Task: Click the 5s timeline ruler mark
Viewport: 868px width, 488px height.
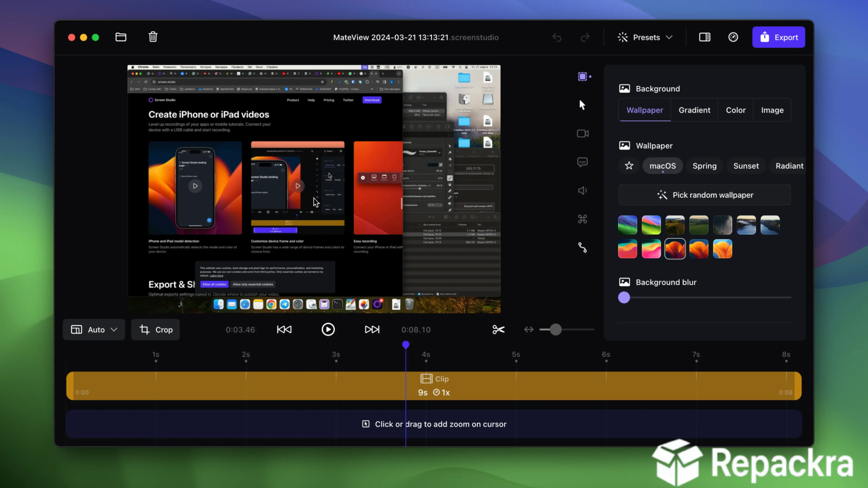Action: click(516, 355)
